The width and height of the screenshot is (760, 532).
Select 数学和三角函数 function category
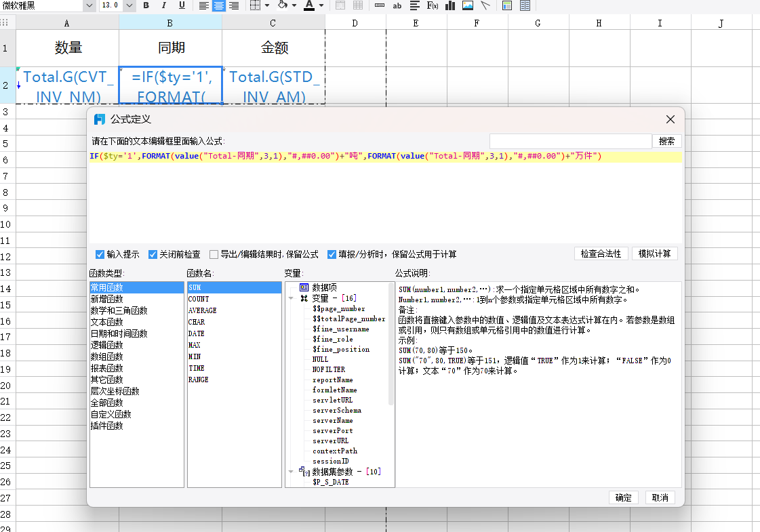137,310
